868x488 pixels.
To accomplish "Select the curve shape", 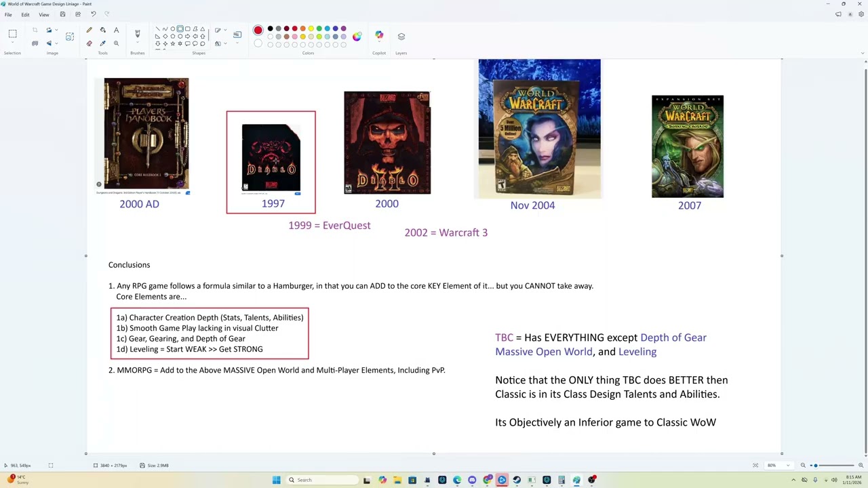I will click(x=165, y=28).
